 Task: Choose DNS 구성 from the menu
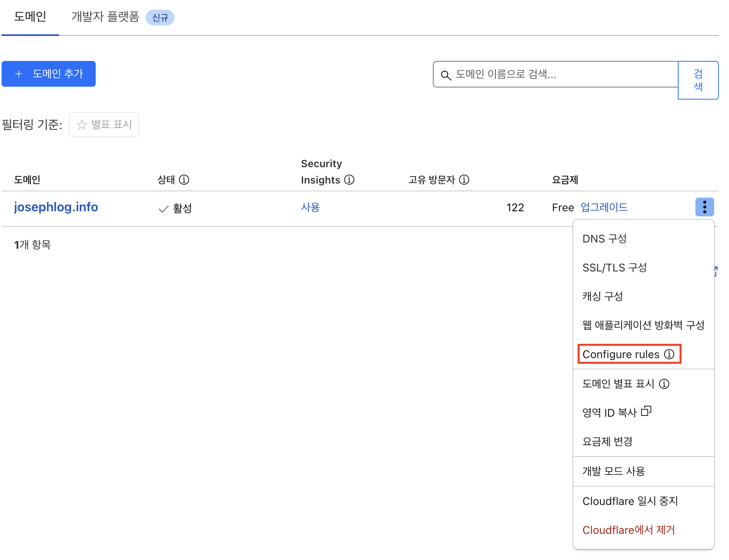(604, 239)
